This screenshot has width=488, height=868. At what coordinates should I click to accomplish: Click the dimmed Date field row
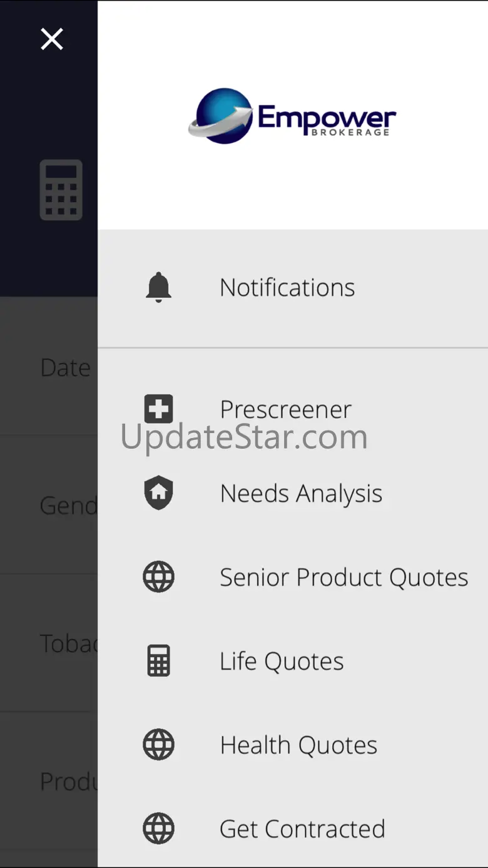pos(49,367)
